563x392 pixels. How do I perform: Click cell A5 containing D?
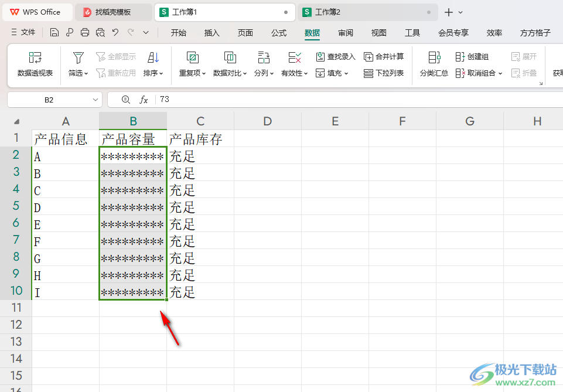coord(66,207)
